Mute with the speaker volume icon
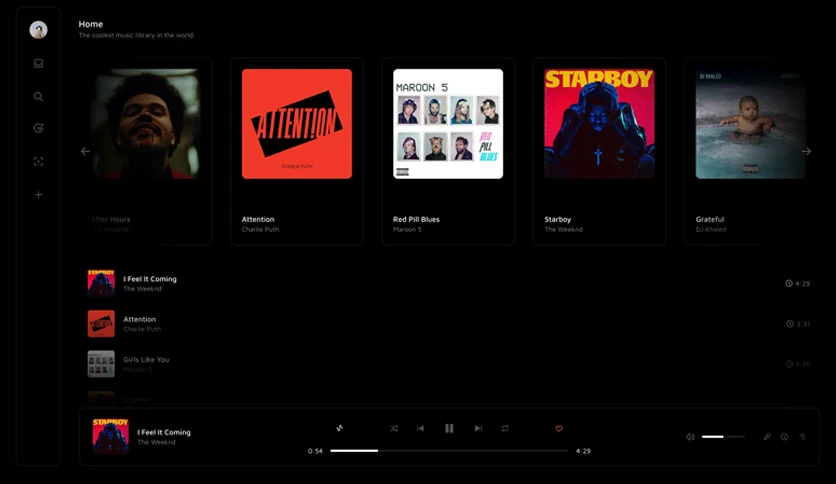 tap(690, 437)
